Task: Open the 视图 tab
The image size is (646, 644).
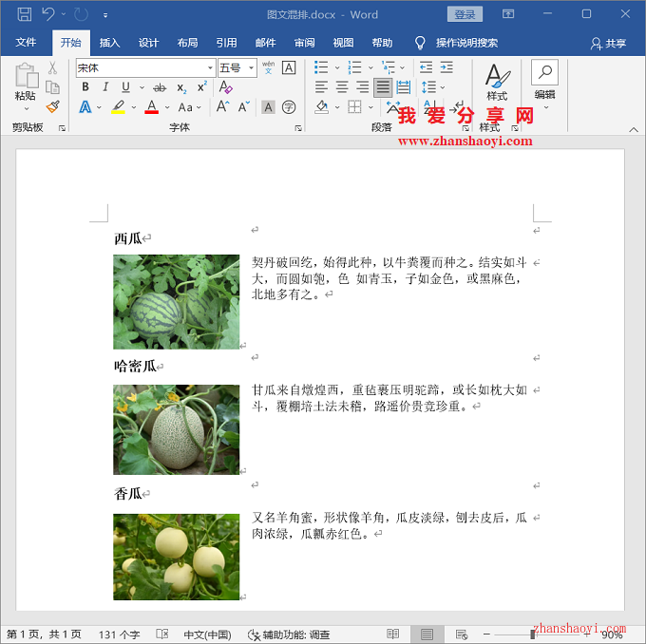Action: (343, 43)
